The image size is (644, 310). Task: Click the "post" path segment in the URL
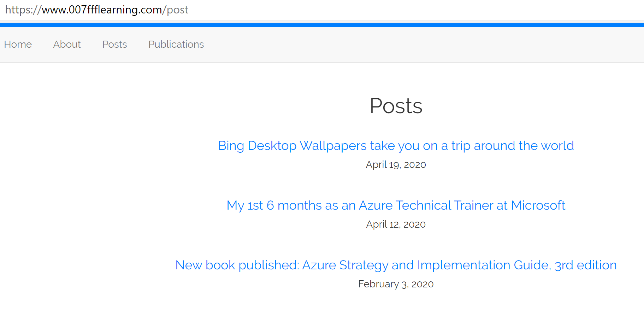point(178,10)
